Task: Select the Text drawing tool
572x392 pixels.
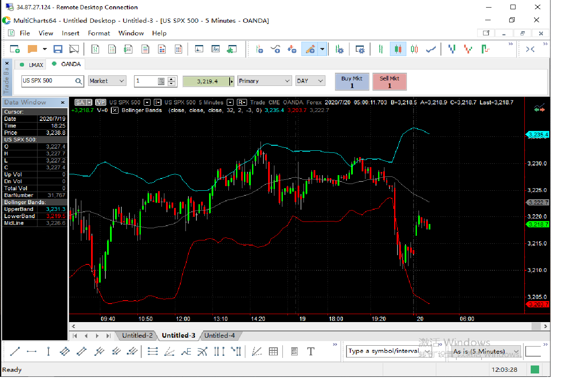Action: point(311,352)
